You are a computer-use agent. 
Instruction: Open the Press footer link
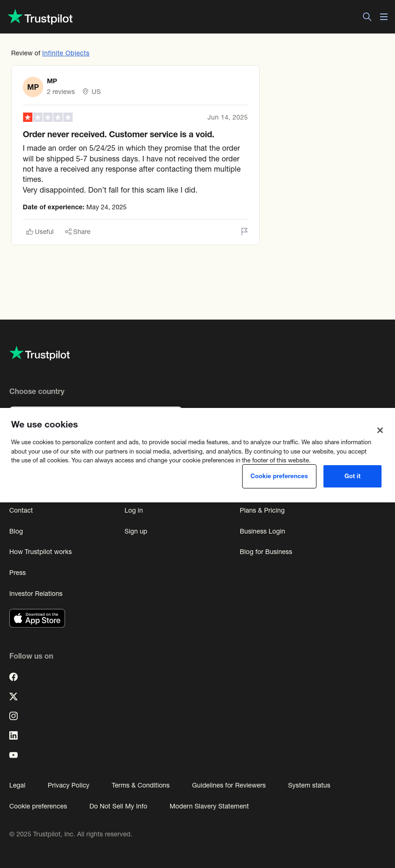pyautogui.click(x=18, y=573)
